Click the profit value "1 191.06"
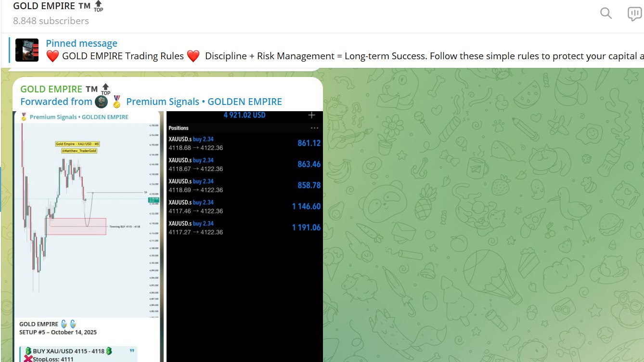The image size is (644, 362). 306,228
